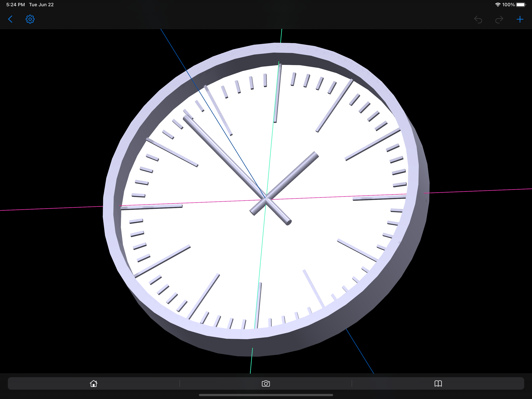Screen dimensions: 532x399
Task: Tap the 5:24 PM time display
Action: [x=15, y=4]
